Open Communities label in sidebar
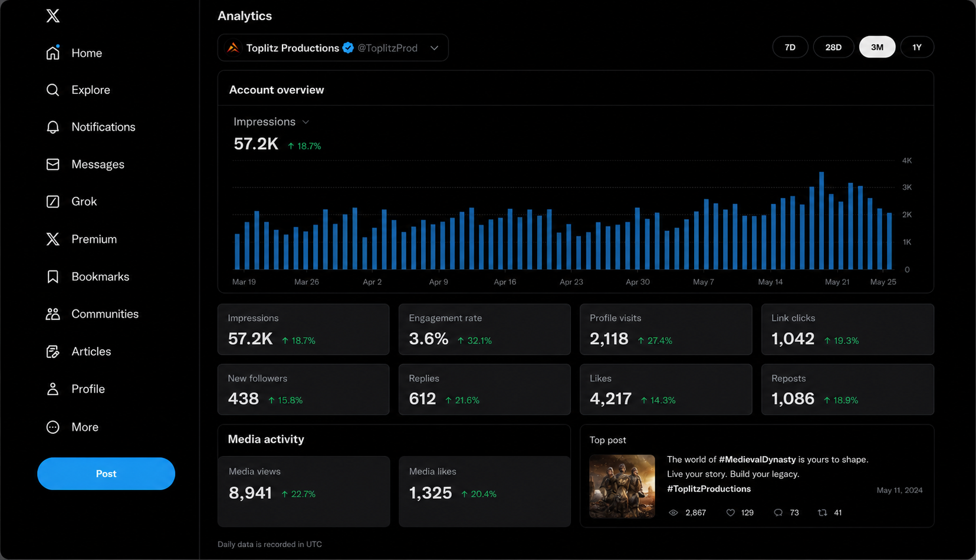This screenshot has width=976, height=560. tap(105, 314)
